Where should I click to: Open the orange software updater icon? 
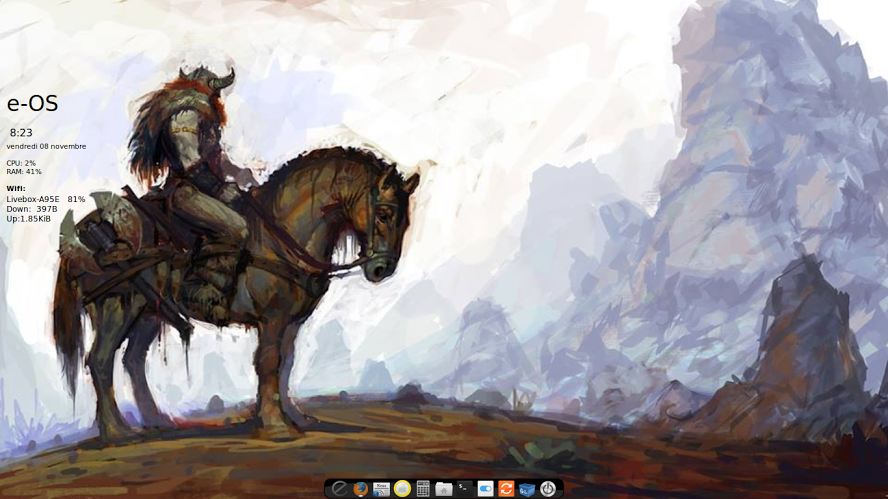point(506,488)
